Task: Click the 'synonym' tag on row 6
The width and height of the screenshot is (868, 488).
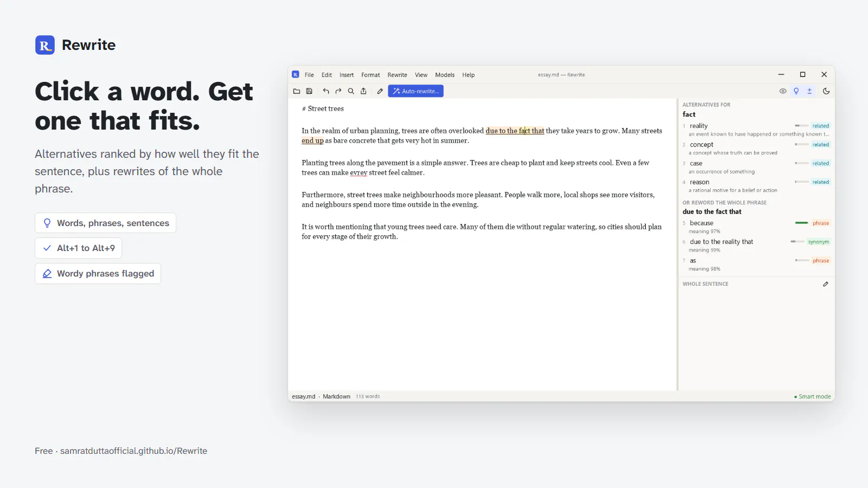Action: (819, 242)
